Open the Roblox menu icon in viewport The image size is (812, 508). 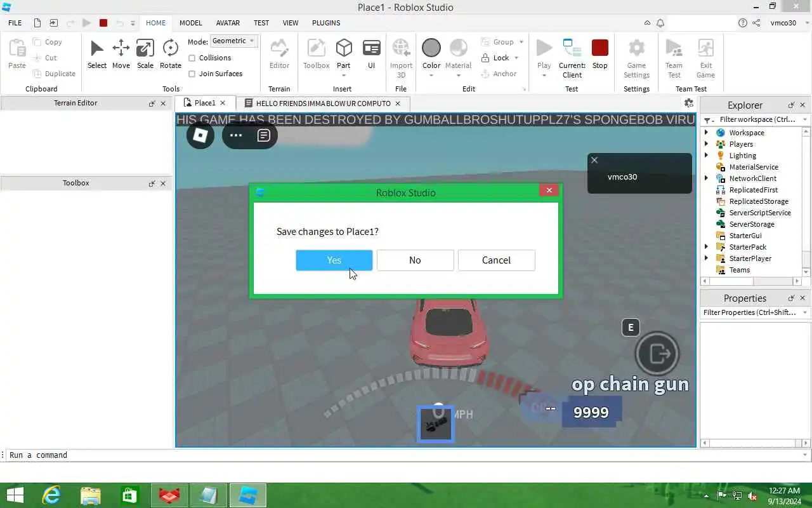200,135
